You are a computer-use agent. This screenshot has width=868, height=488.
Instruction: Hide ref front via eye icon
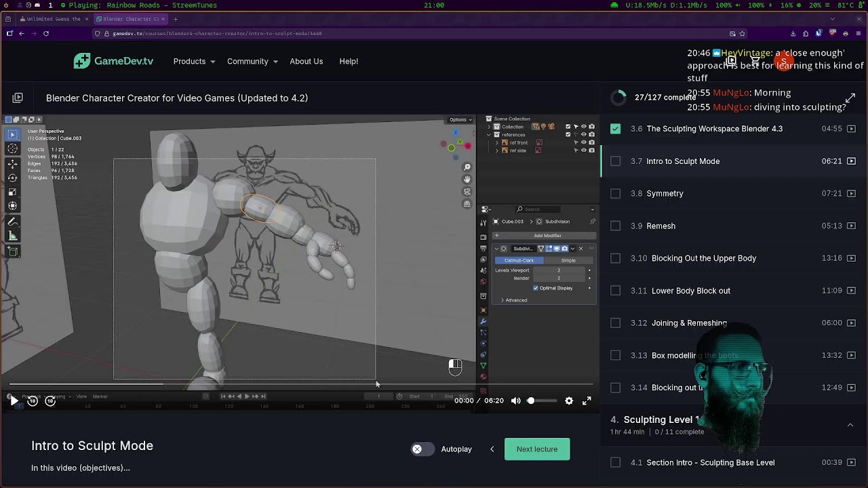click(584, 143)
